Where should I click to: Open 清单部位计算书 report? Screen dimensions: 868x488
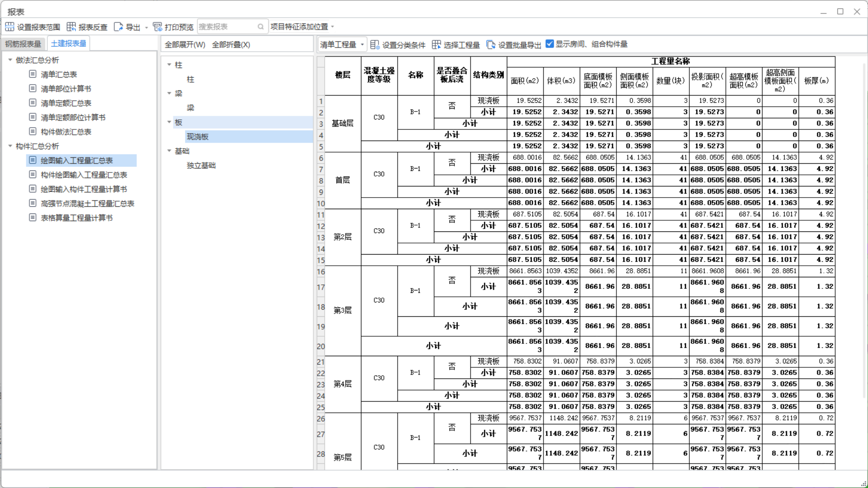(x=66, y=89)
